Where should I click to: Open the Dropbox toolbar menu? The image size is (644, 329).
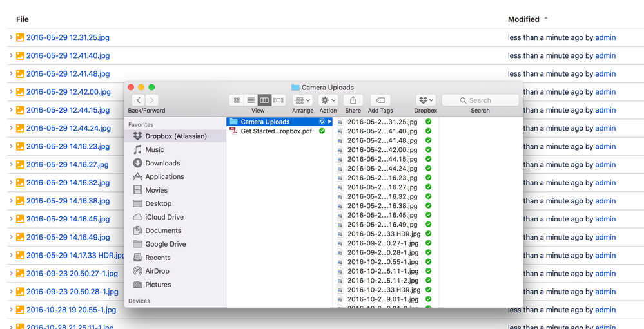[425, 100]
